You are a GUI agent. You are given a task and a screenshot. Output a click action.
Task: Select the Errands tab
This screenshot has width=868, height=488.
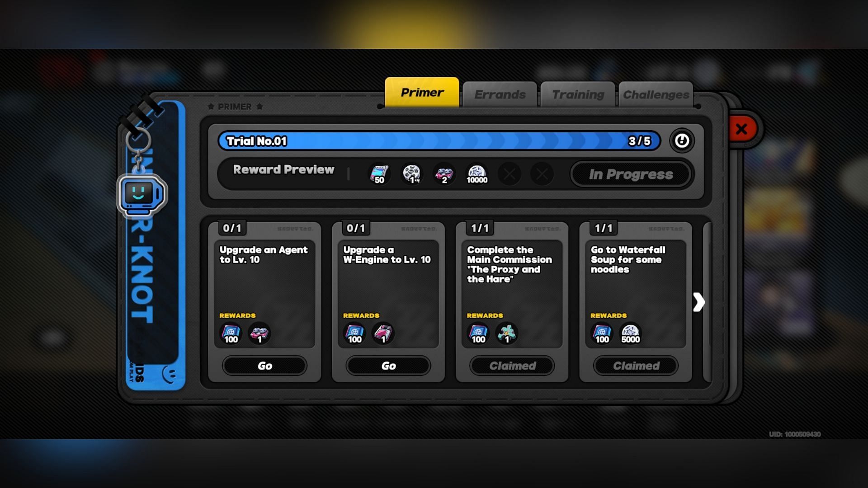pos(500,94)
